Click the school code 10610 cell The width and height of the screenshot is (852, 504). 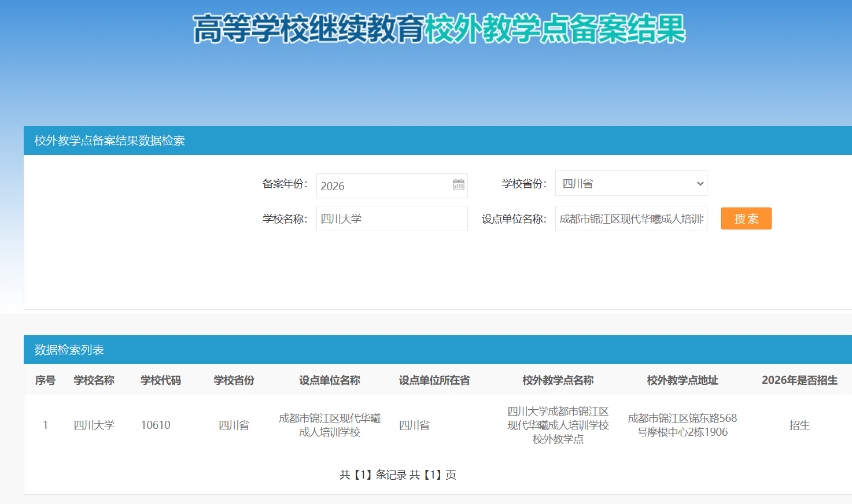click(x=156, y=425)
